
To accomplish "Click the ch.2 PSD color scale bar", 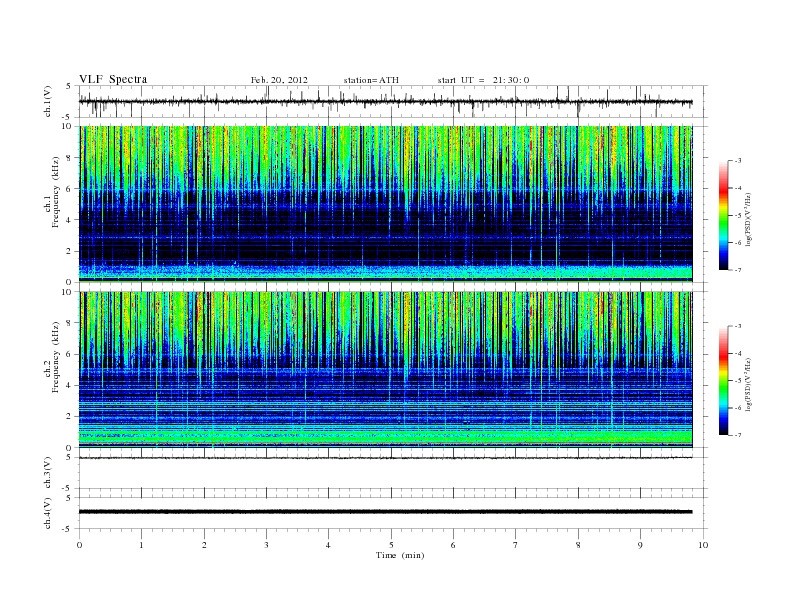I will pyautogui.click(x=723, y=380).
